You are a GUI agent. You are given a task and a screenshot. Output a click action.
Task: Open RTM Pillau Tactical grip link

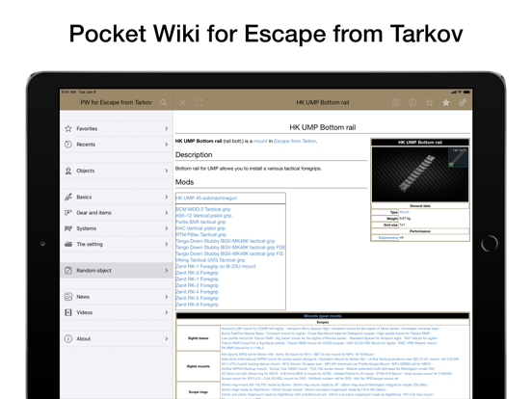(x=200, y=234)
